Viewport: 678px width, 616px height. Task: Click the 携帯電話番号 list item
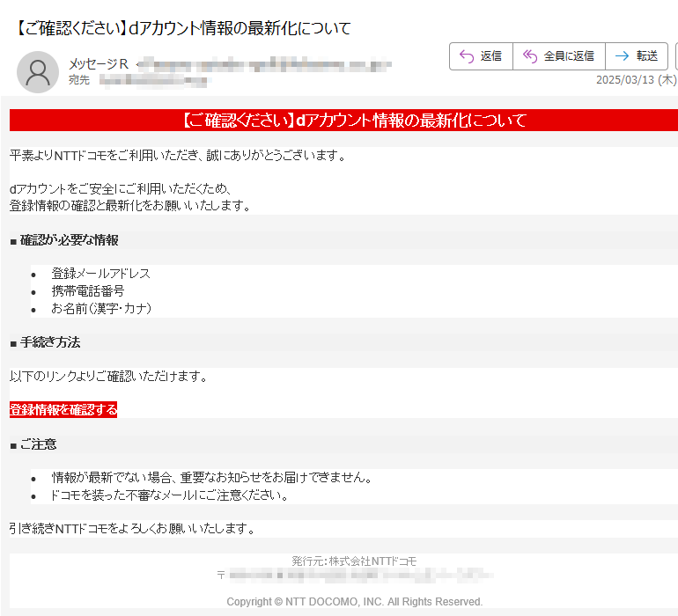[x=88, y=291]
